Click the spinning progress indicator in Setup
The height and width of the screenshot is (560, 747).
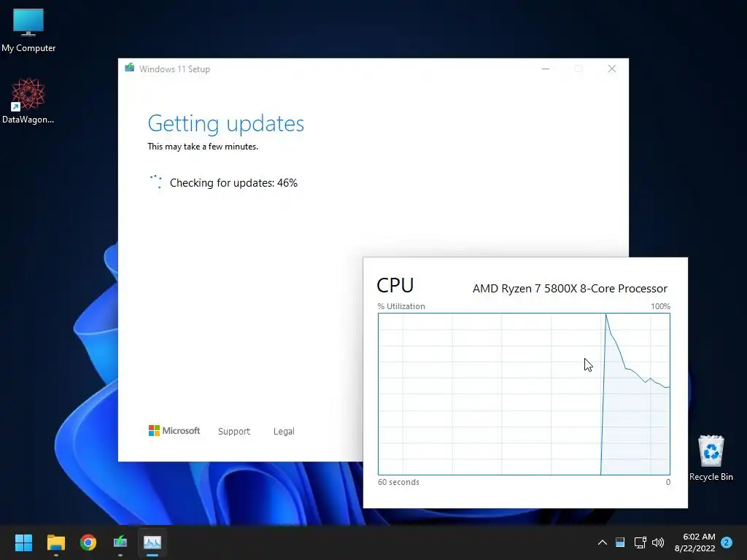click(156, 182)
